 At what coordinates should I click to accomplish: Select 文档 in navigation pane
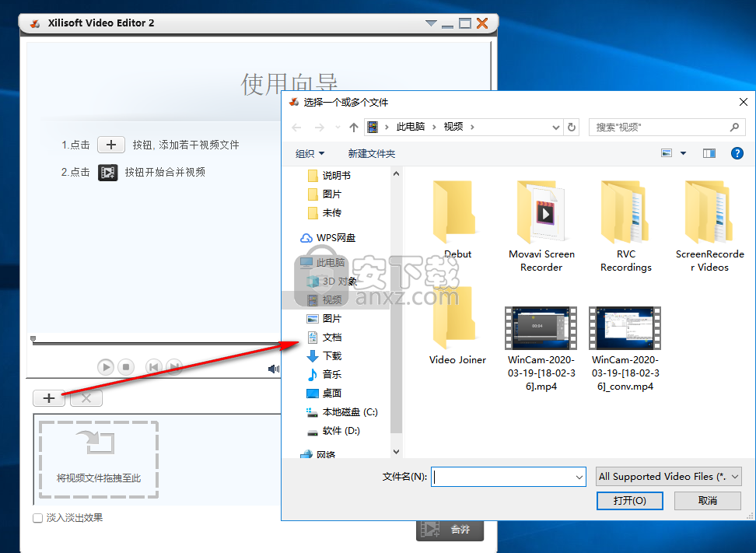pos(324,337)
